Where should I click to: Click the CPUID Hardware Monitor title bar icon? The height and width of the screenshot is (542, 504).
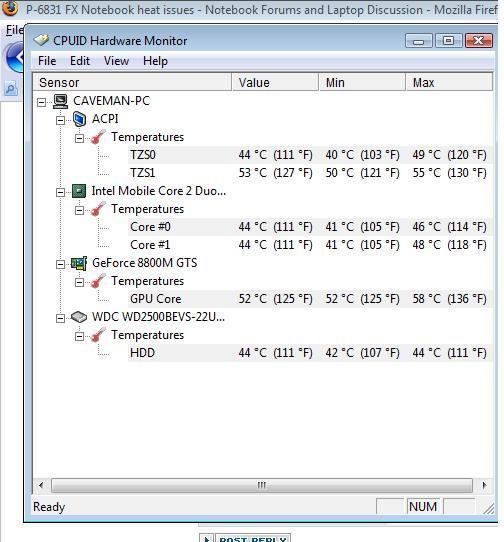[x=41, y=40]
